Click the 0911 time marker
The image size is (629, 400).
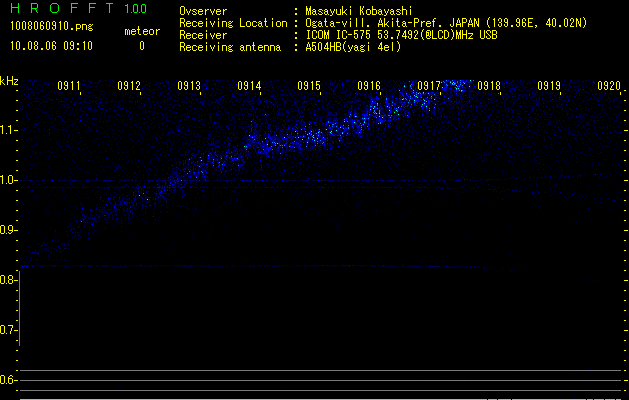[x=69, y=85]
